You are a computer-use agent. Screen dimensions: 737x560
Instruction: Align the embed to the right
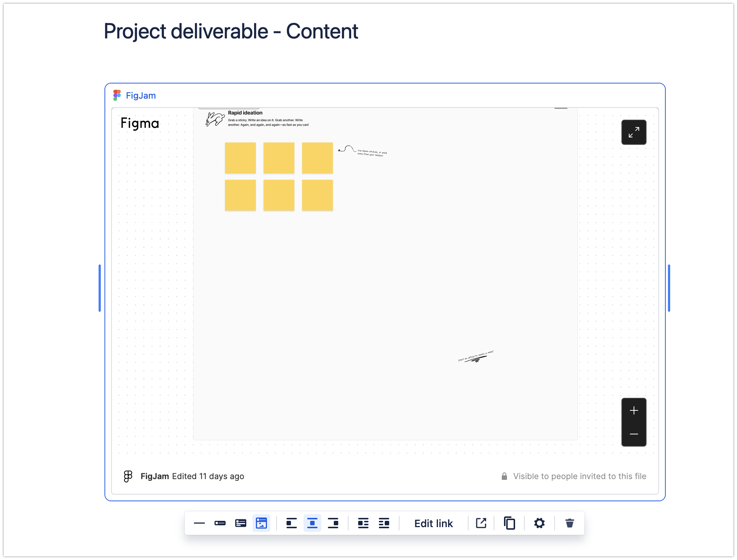[x=333, y=523]
